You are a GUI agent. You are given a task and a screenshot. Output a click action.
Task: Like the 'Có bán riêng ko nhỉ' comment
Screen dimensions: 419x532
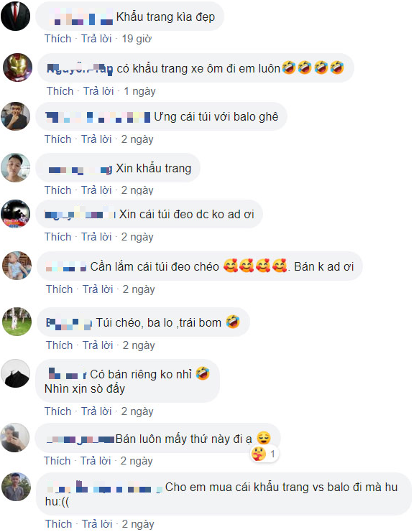[x=57, y=411]
